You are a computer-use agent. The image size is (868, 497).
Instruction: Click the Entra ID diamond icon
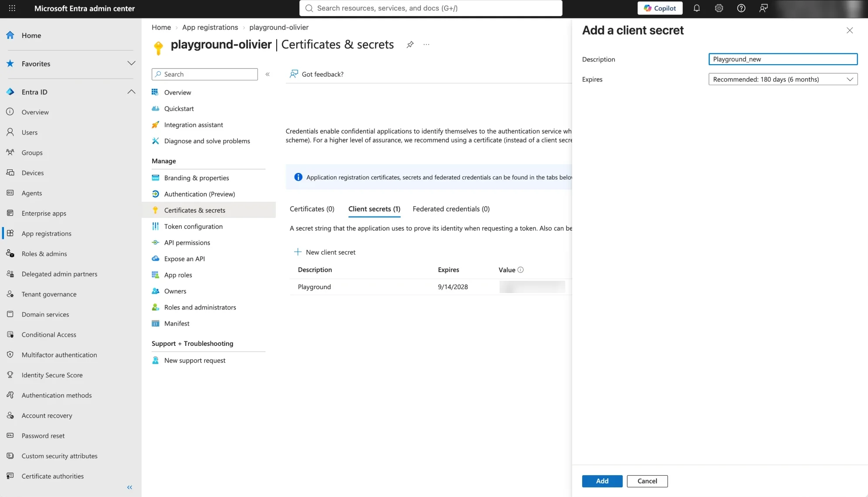pyautogui.click(x=10, y=92)
